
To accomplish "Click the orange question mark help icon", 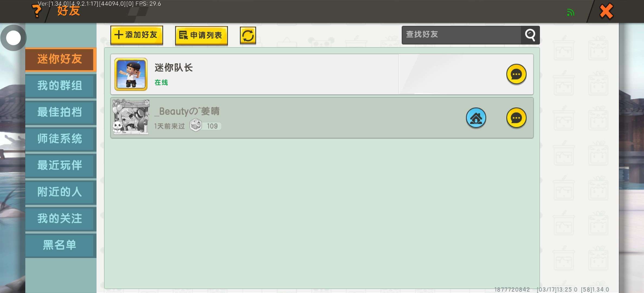I will tap(36, 11).
